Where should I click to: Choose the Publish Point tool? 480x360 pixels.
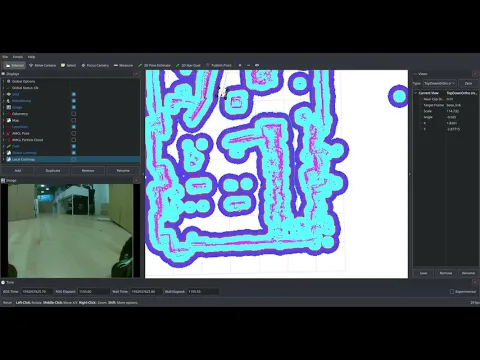[x=219, y=65]
